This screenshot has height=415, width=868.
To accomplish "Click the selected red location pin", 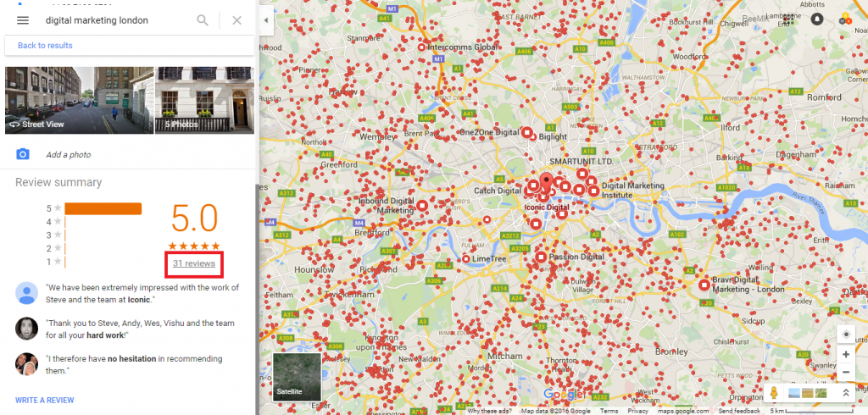I will pyautogui.click(x=547, y=181).
